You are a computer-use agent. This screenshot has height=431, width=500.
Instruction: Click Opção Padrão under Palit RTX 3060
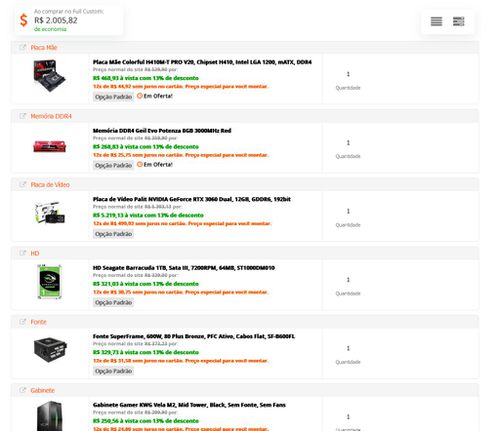click(x=113, y=234)
